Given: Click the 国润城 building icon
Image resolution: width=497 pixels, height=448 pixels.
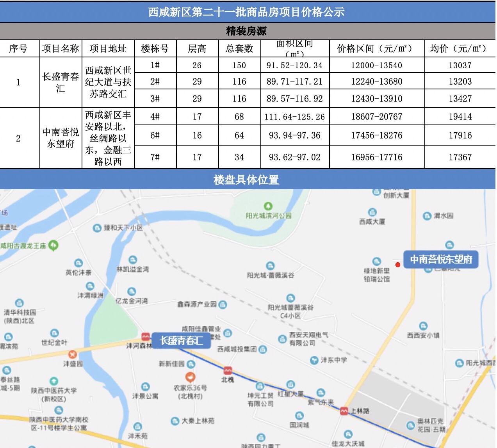Looking at the screenshot, I should [299, 416].
